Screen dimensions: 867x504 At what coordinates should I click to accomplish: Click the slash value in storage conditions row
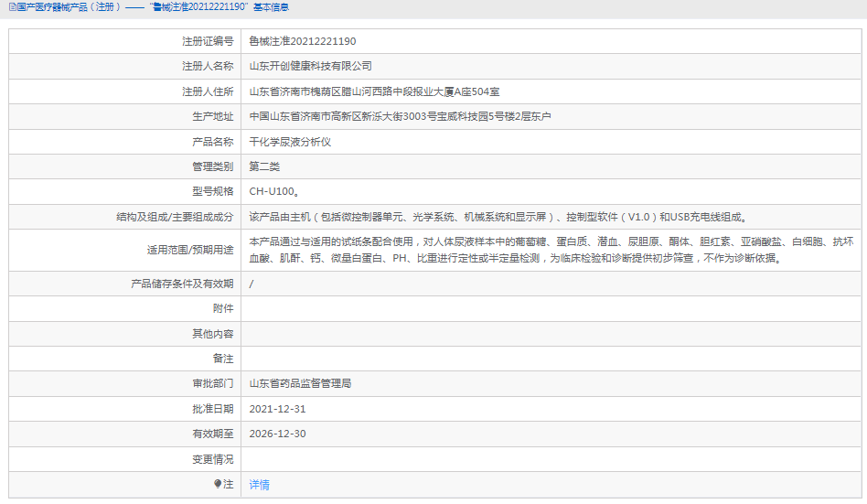[252, 284]
